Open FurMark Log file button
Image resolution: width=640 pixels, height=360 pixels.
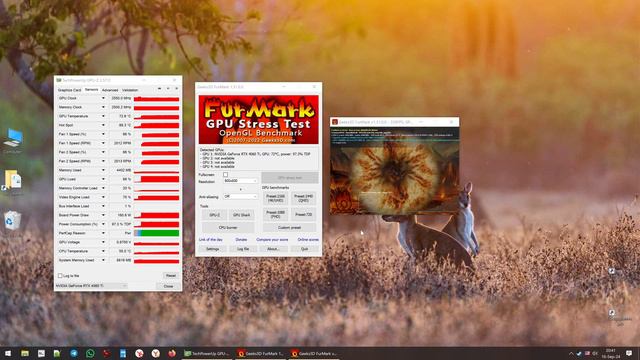tap(243, 249)
